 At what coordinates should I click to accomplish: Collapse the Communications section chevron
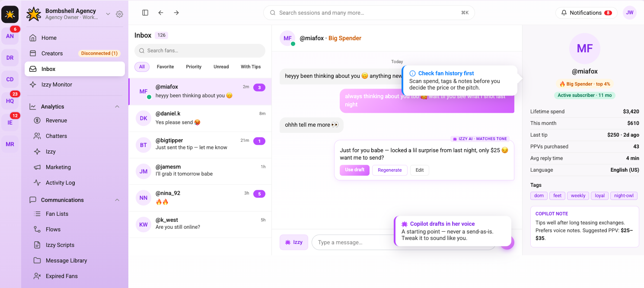pos(117,200)
